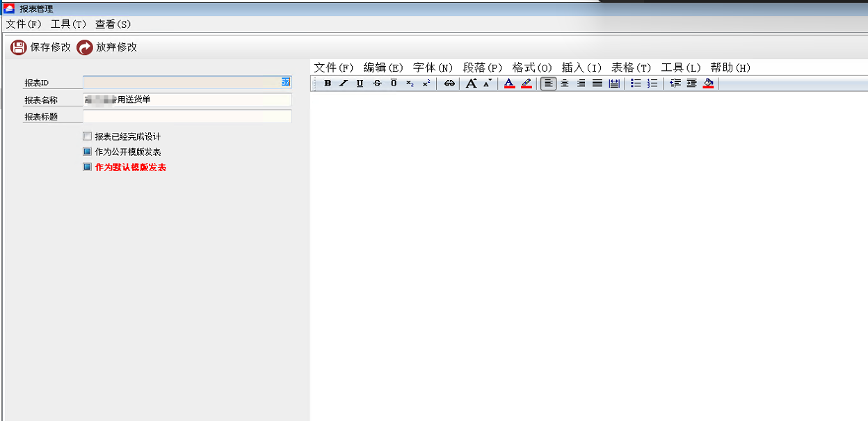
Task: Set font text color
Action: (x=509, y=84)
